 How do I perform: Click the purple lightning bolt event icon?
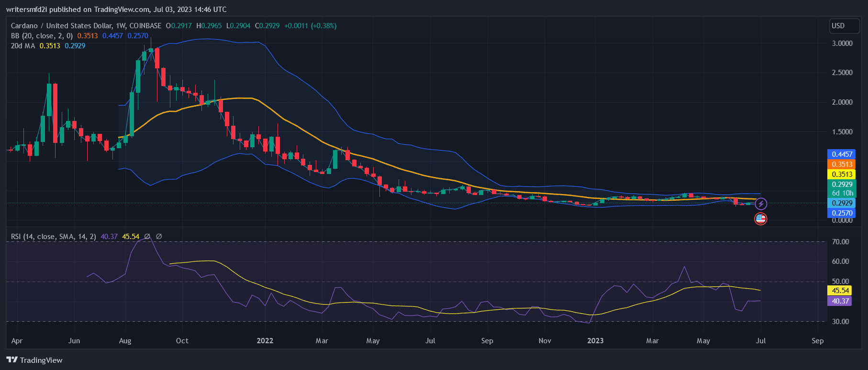[x=761, y=204]
